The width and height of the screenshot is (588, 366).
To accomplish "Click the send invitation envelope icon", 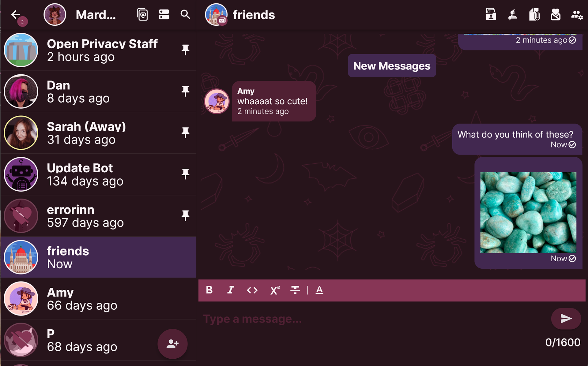I will coord(555,14).
